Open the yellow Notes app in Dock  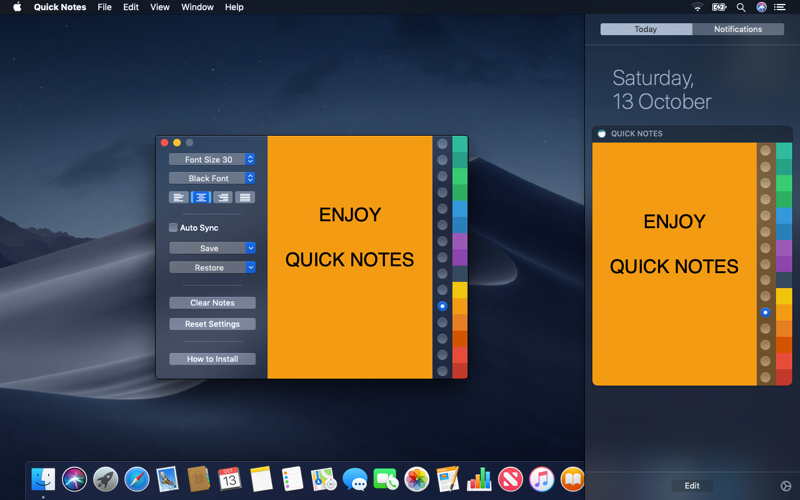click(x=261, y=479)
